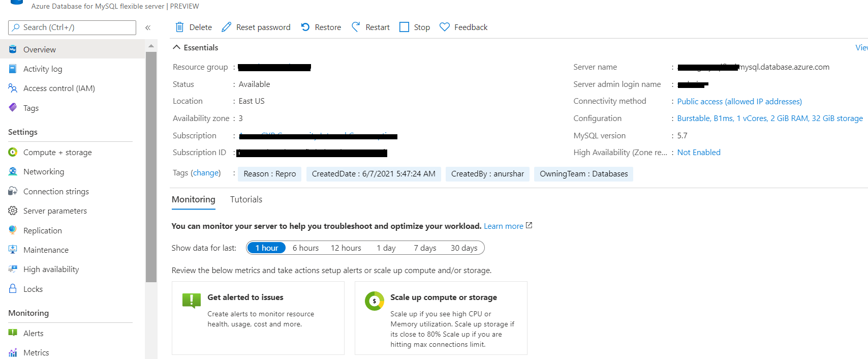Switch to the Tutorials tab
This screenshot has width=868, height=359.
click(246, 199)
